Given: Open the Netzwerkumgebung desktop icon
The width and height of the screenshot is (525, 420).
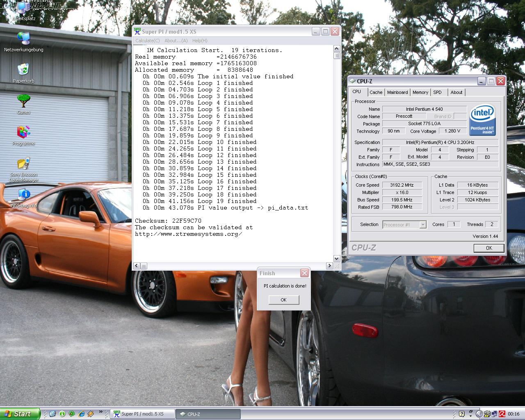Looking at the screenshot, I should click(23, 39).
